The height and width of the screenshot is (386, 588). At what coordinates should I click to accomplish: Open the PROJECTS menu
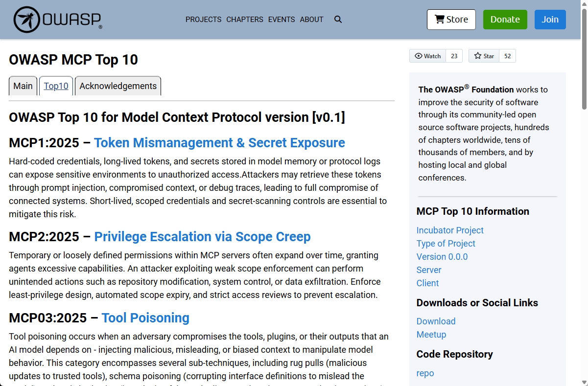203,20
